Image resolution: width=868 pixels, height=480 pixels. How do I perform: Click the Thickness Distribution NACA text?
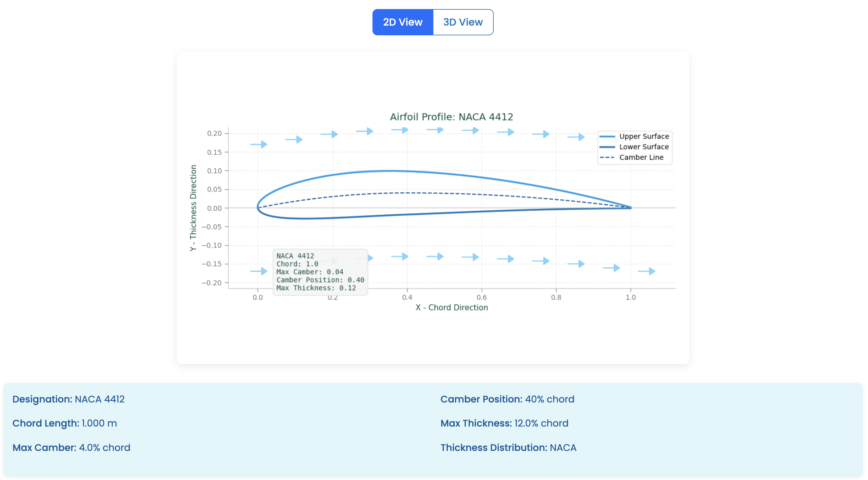click(x=508, y=447)
